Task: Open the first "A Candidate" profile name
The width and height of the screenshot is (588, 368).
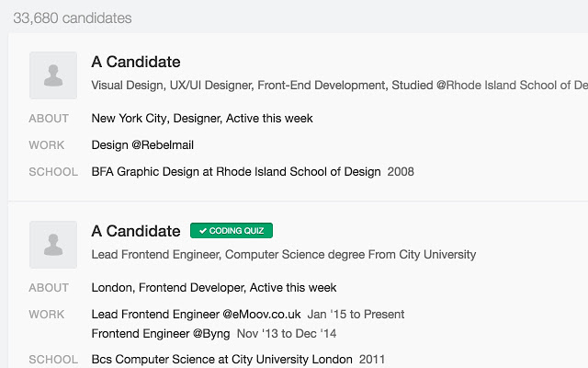Action: (136, 63)
